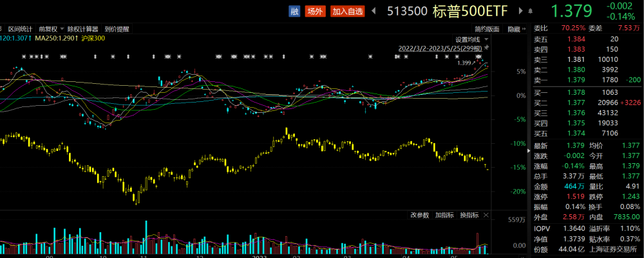Click the IOPV 1.3640 value
The image size is (644, 258).
(x=574, y=229)
